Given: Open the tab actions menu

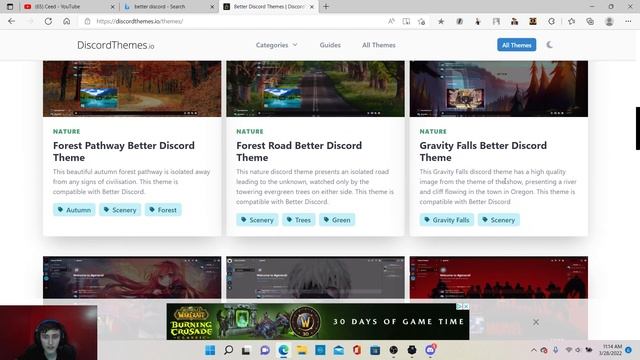Looking at the screenshot, I should 10,7.
